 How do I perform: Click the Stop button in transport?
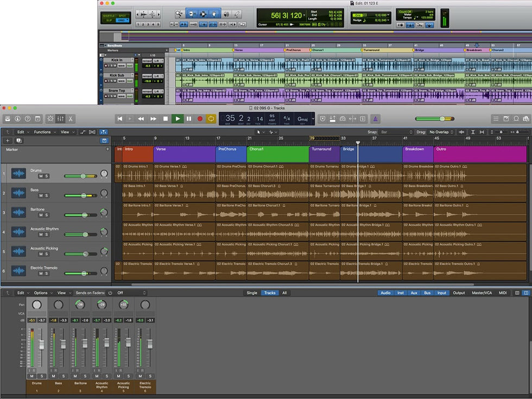[166, 118]
